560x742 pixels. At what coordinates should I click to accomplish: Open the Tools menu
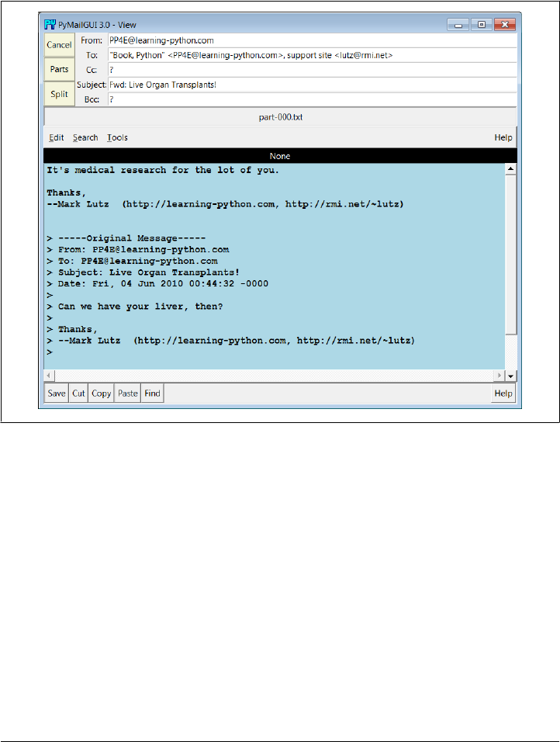click(117, 137)
